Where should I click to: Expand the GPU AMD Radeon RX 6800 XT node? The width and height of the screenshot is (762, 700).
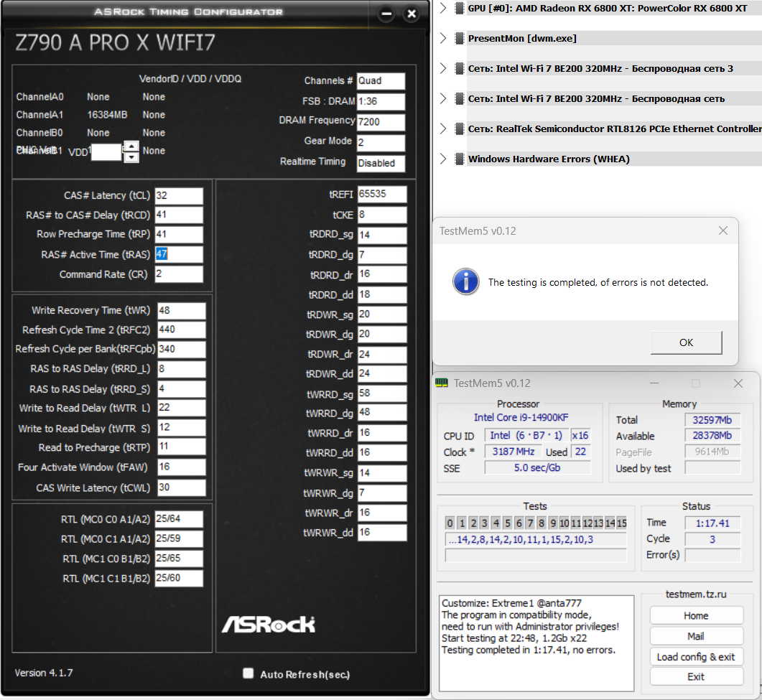pyautogui.click(x=442, y=8)
